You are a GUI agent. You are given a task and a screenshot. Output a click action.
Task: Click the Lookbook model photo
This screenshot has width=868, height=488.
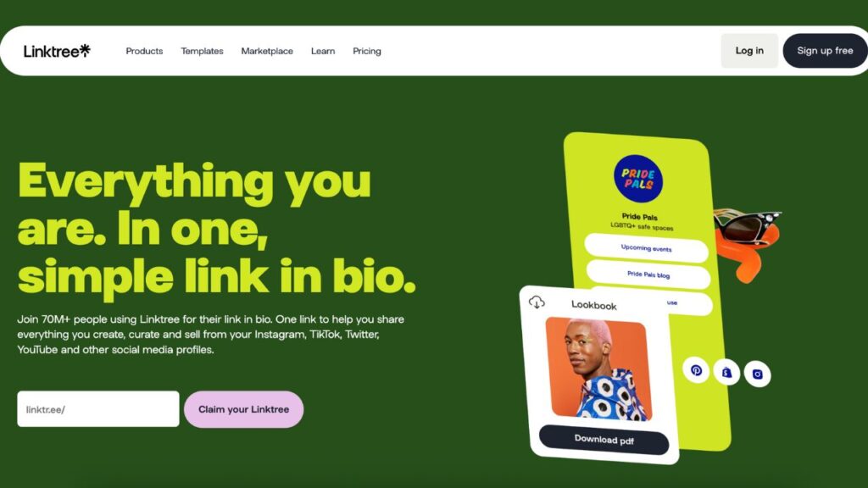(598, 369)
